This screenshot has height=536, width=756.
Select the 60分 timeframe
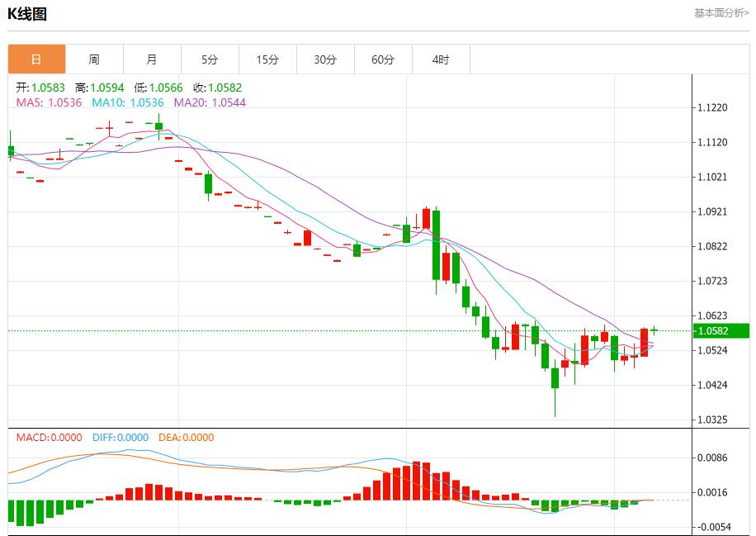click(382, 59)
